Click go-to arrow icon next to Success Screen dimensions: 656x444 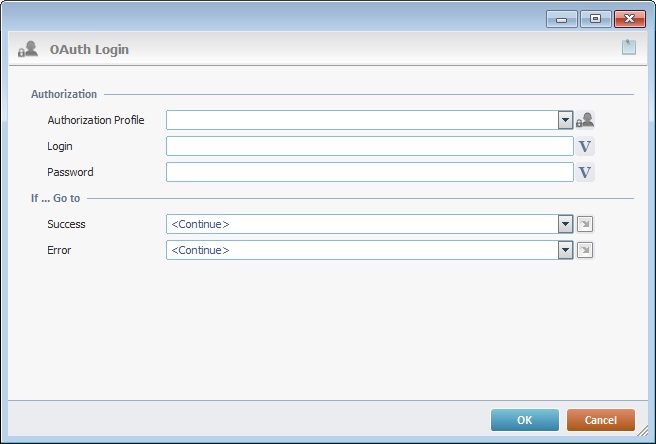585,224
